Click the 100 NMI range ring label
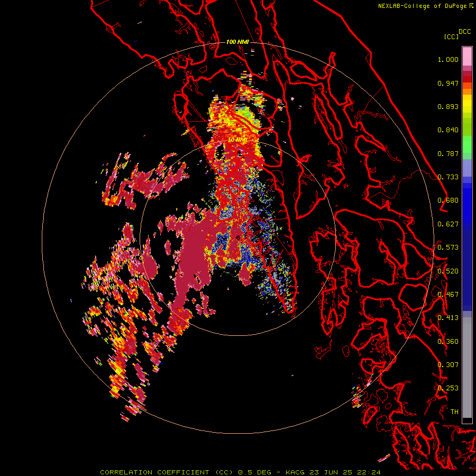This screenshot has height=476, width=476. [237, 42]
